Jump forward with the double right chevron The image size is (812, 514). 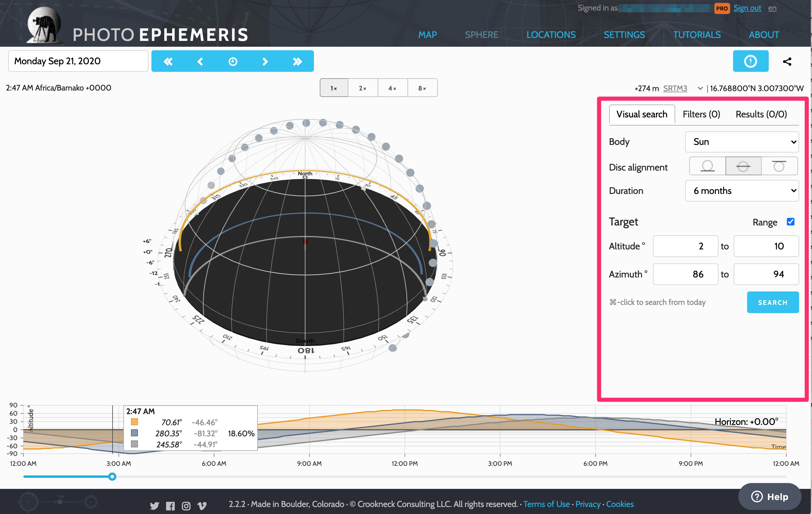pyautogui.click(x=298, y=61)
